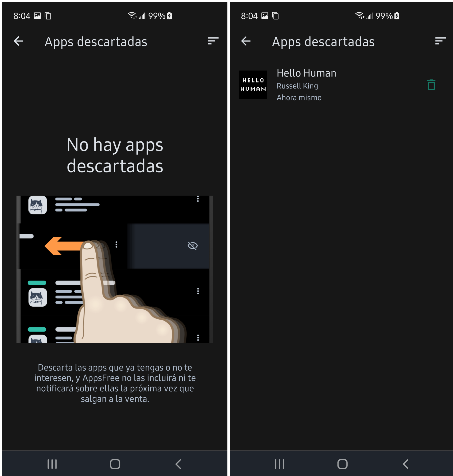
Task: Tap system back on right screen navbar
Action: pos(406,464)
